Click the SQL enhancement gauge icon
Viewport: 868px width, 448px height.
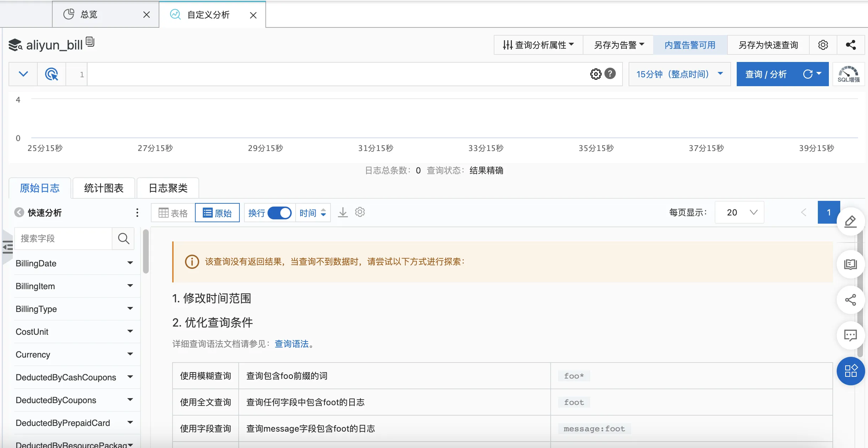tap(848, 74)
